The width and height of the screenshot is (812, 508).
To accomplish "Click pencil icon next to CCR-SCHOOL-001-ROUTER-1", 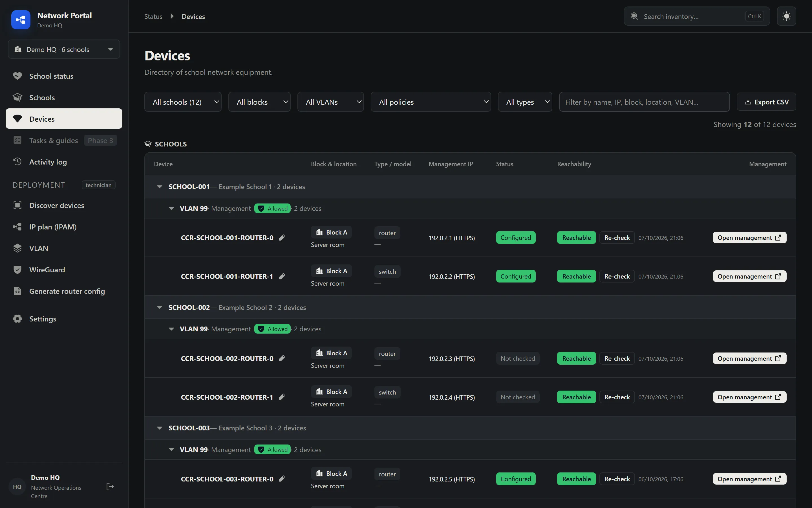I will 282,276.
